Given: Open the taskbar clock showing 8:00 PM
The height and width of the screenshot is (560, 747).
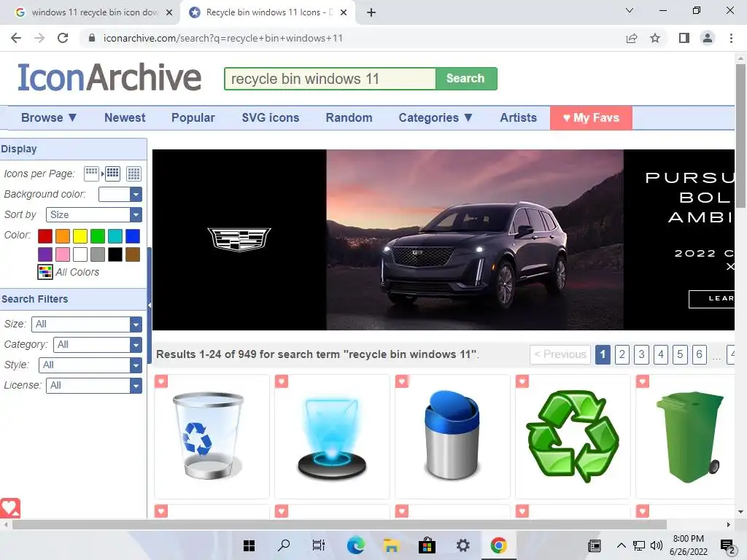Looking at the screenshot, I should point(689,545).
